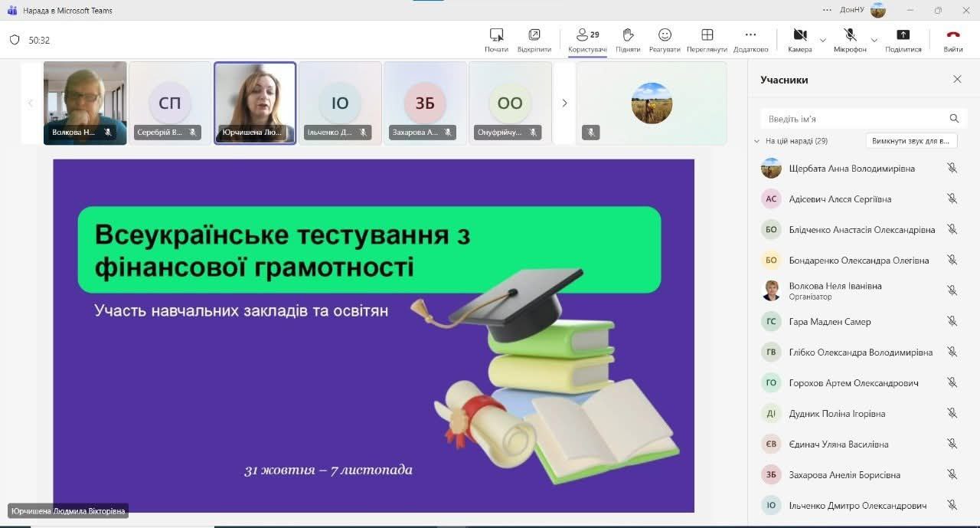
Task: Open the Реагувати reactions icon
Action: coord(665,36)
